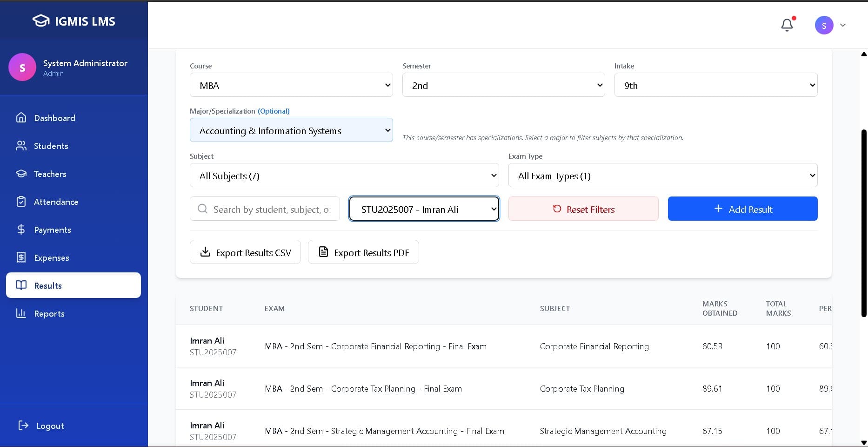The height and width of the screenshot is (447, 868).
Task: Click the Dashboard home icon
Action: click(x=21, y=118)
